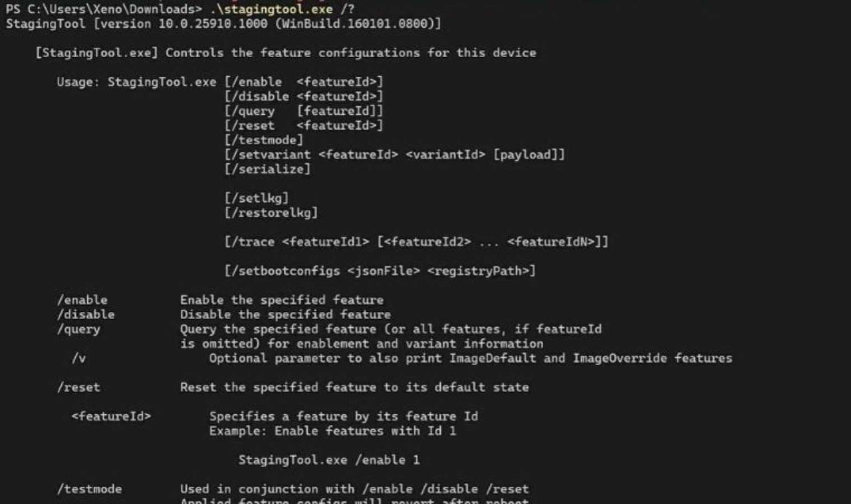Click the [/setlkg] usage option
Screen dimensions: 851x504
click(257, 198)
